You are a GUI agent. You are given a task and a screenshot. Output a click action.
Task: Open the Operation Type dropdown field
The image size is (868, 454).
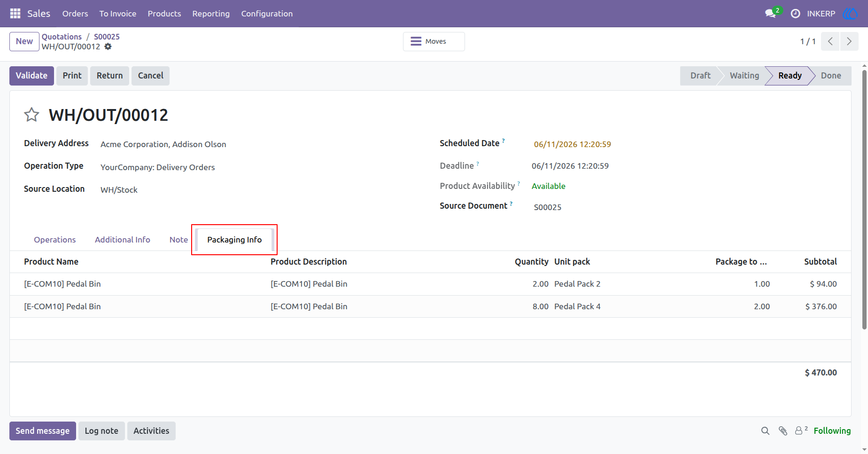point(158,167)
